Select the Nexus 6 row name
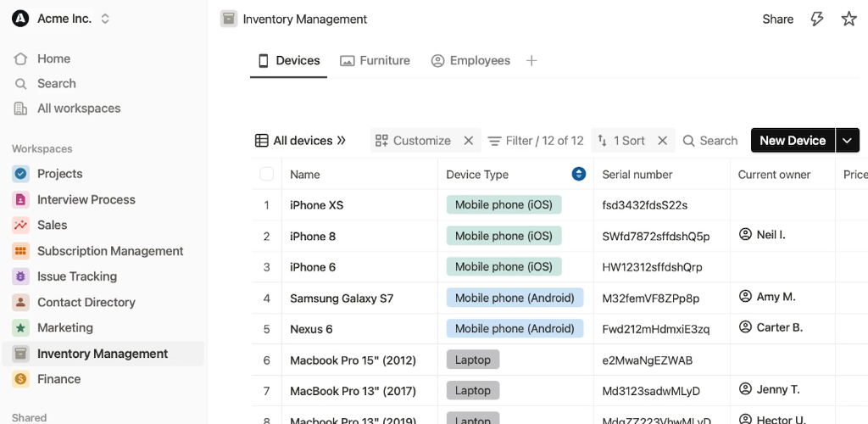The width and height of the screenshot is (868, 424). point(311,329)
